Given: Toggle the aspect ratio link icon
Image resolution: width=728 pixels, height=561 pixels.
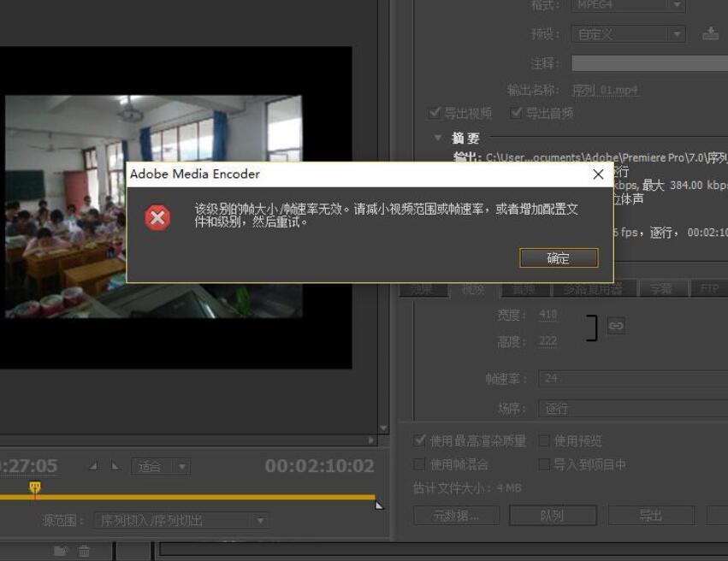Looking at the screenshot, I should click(x=616, y=326).
